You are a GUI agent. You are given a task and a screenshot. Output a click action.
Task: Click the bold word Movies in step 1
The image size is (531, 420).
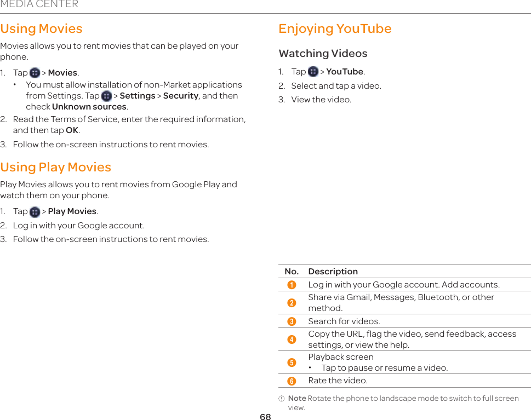pos(62,73)
